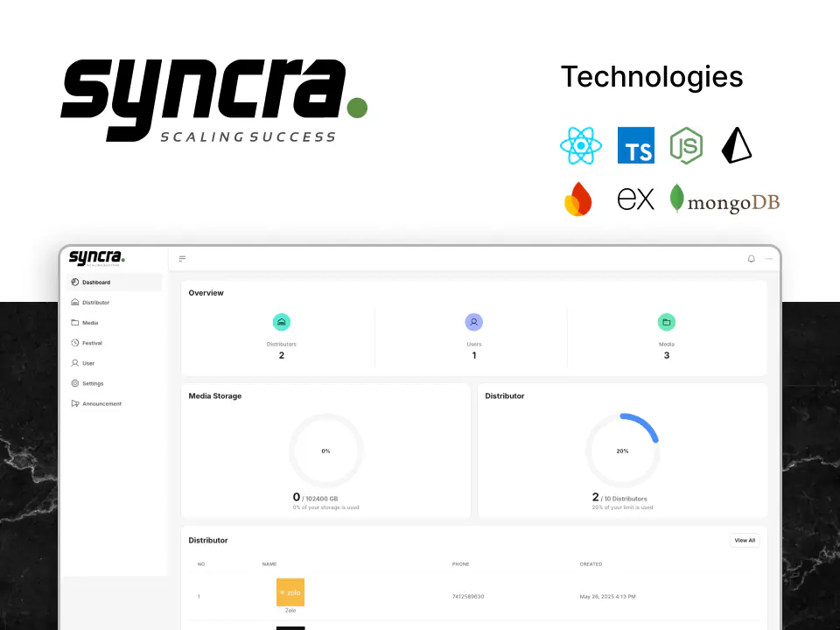Click the Express ex logo
The image size is (840, 630).
click(636, 199)
